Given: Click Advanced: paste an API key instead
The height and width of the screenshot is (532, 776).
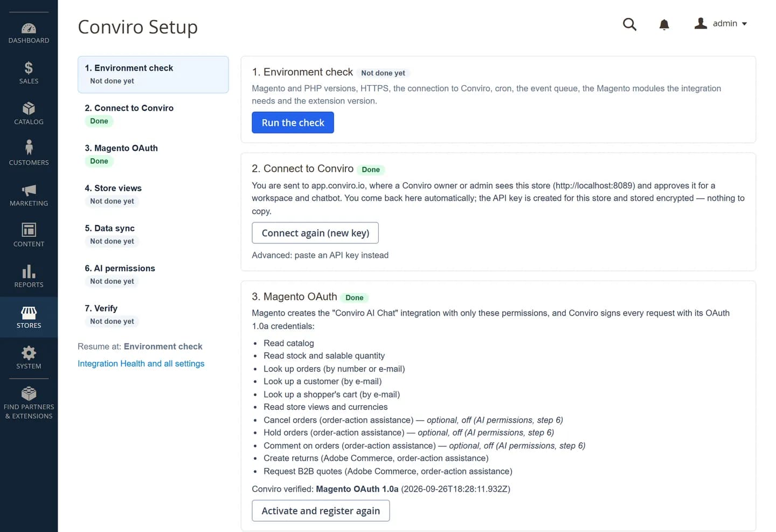Looking at the screenshot, I should point(320,255).
